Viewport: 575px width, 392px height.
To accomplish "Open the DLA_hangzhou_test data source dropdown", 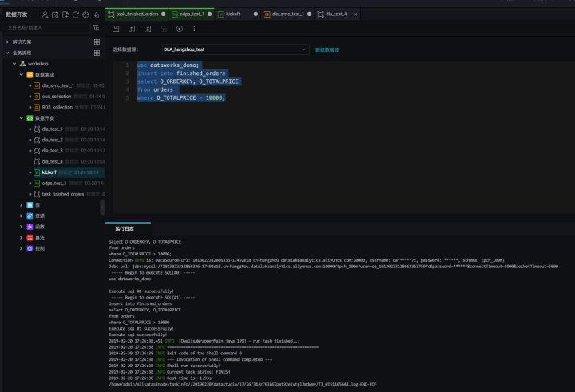I will point(234,49).
